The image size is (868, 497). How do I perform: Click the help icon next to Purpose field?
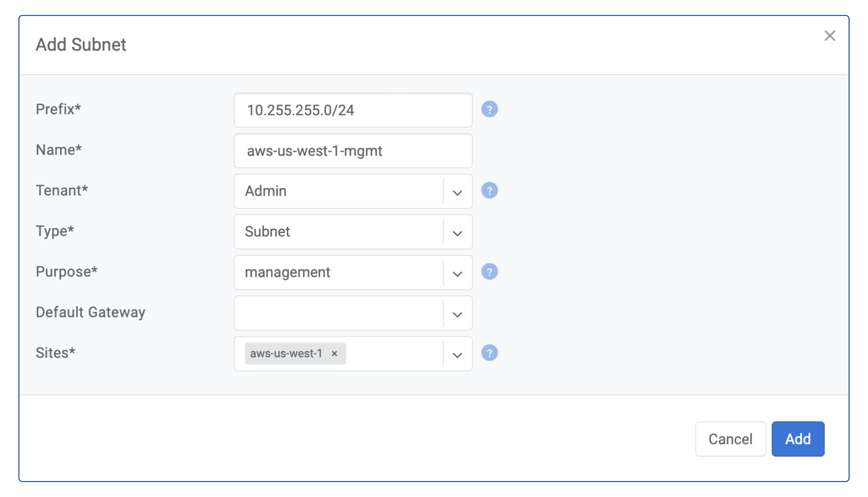(x=490, y=272)
